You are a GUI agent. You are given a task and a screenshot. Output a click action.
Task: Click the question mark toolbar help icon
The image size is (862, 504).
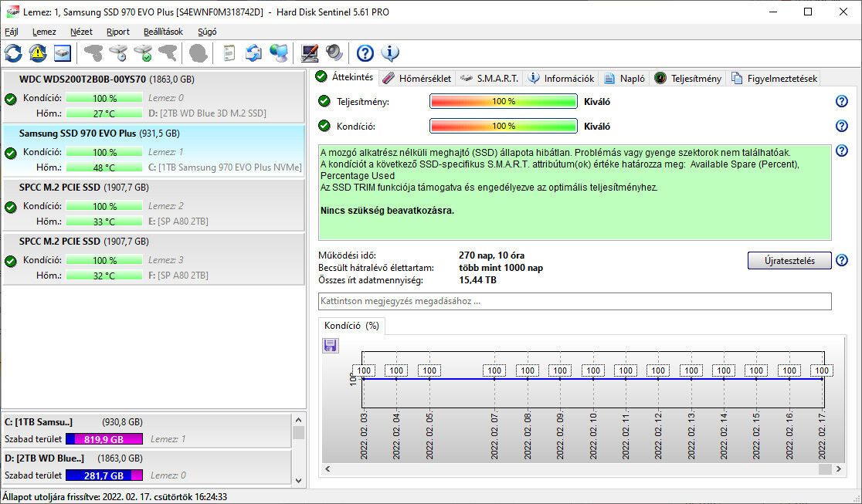[x=365, y=53]
